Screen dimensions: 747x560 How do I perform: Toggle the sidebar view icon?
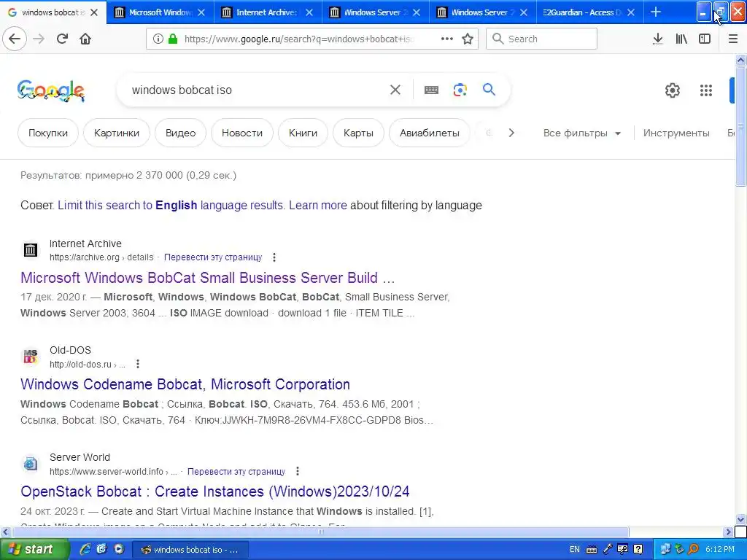click(x=705, y=39)
